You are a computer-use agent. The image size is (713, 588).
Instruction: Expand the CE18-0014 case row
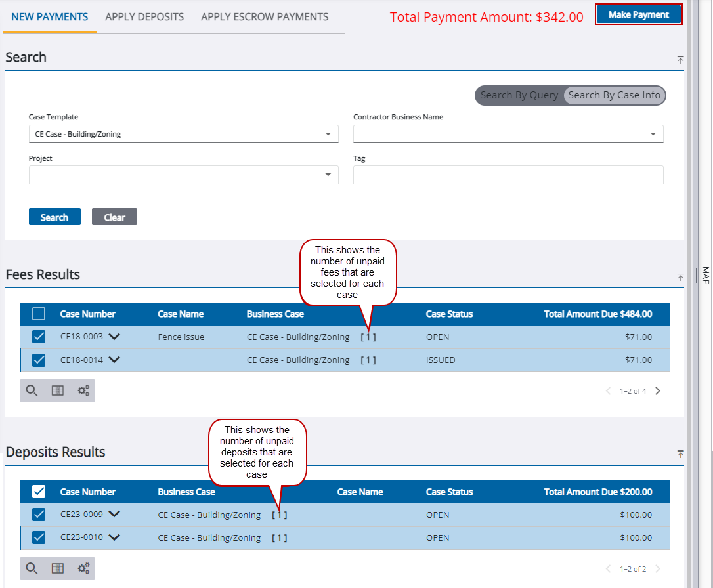115,360
